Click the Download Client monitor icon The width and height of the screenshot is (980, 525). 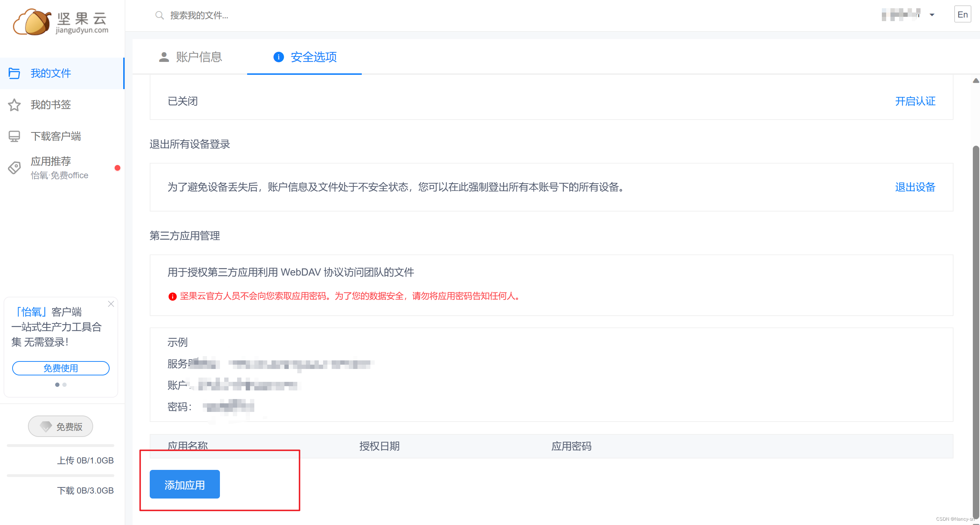(x=14, y=136)
